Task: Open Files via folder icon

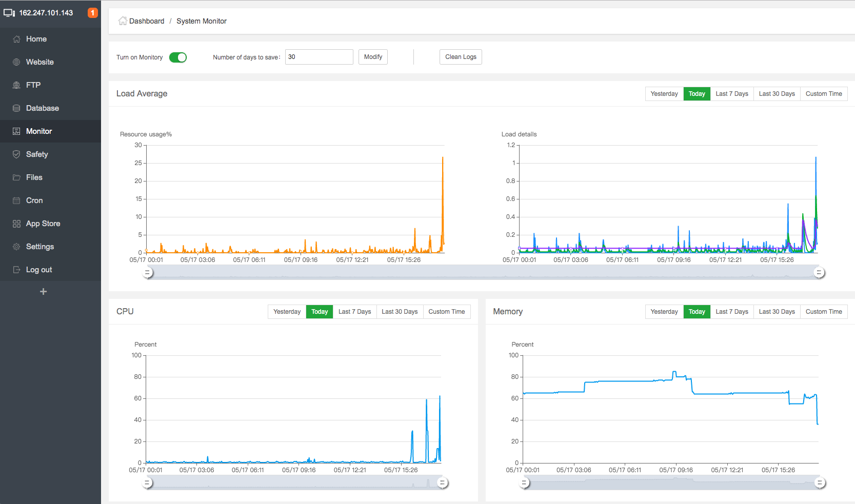Action: tap(16, 177)
